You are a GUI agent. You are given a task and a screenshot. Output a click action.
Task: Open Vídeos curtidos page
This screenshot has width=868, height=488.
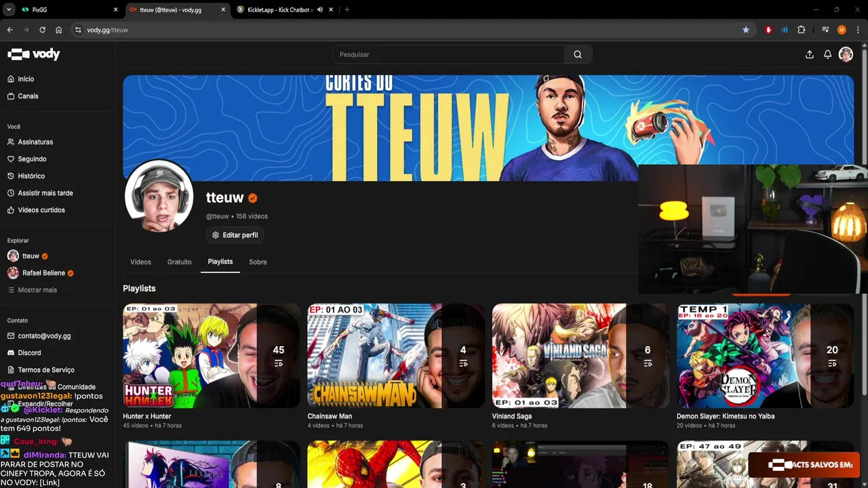click(36, 210)
